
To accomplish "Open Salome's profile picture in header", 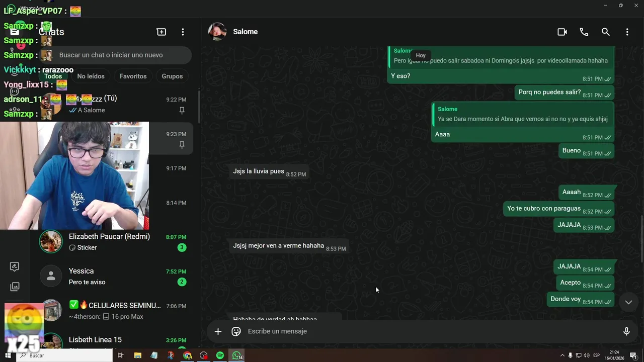I will tap(217, 32).
